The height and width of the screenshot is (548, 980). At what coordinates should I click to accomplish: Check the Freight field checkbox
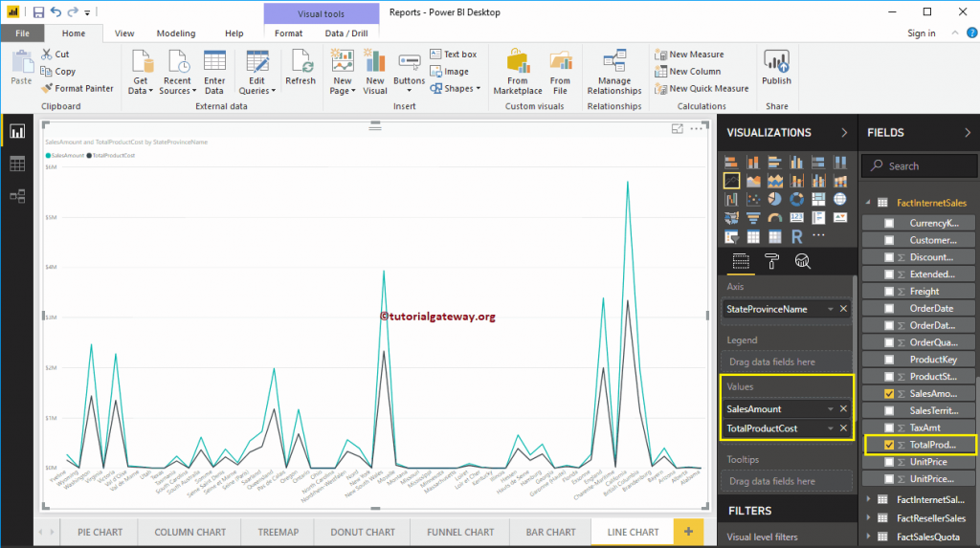coord(889,291)
